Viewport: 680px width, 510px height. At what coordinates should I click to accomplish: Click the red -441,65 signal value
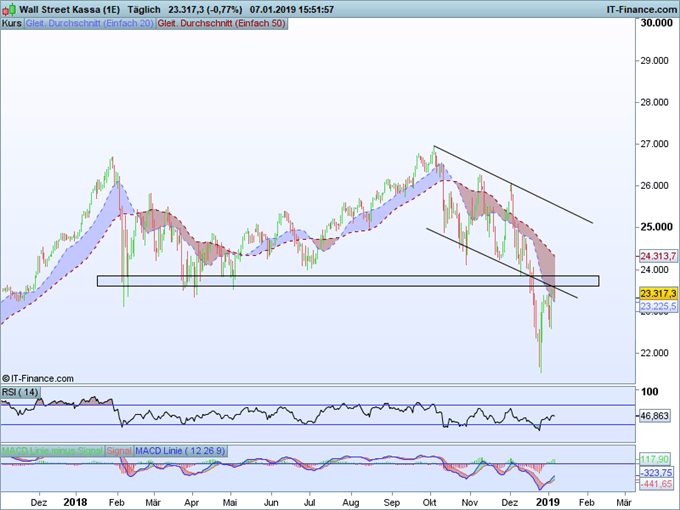pyautogui.click(x=657, y=484)
